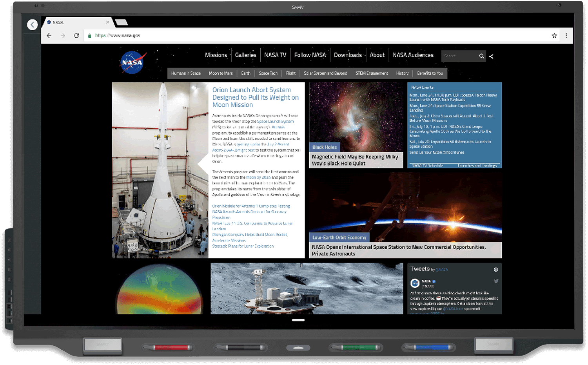This screenshot has width=588, height=365.
Task: Open a new browser tab
Action: coord(121,22)
